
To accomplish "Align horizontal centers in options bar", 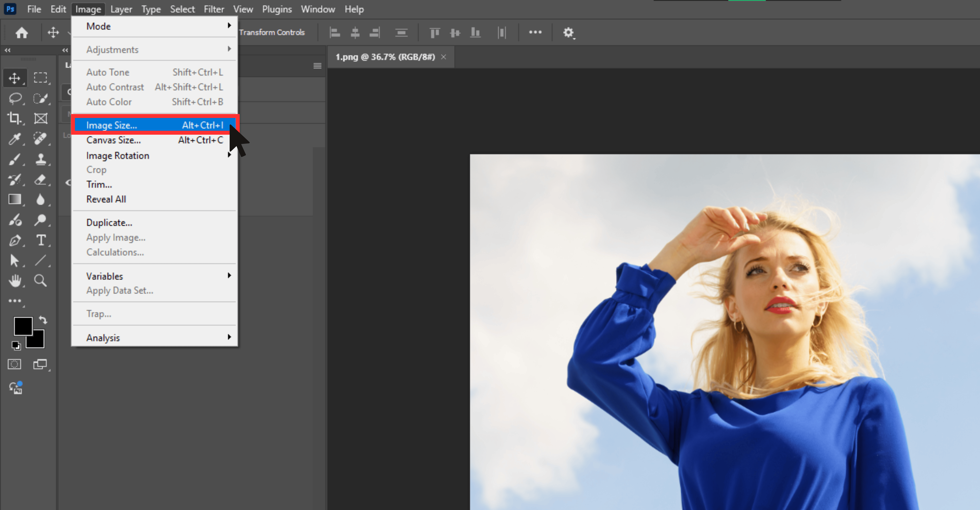I will pyautogui.click(x=355, y=33).
